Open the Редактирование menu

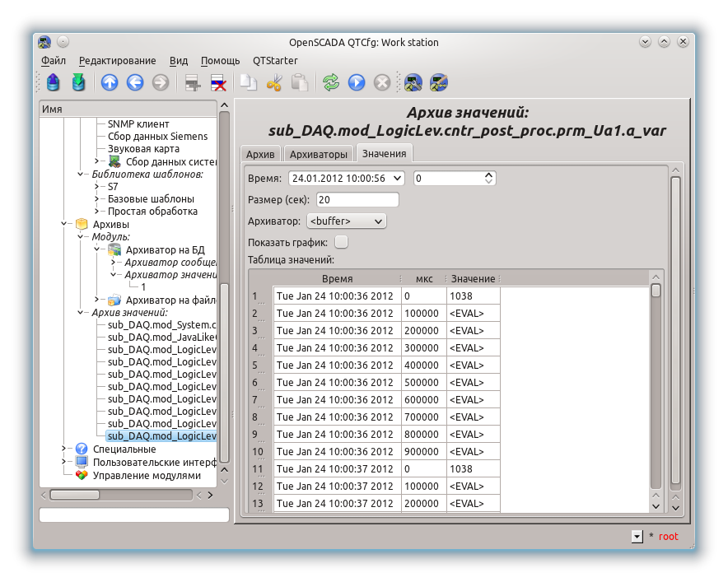[117, 60]
